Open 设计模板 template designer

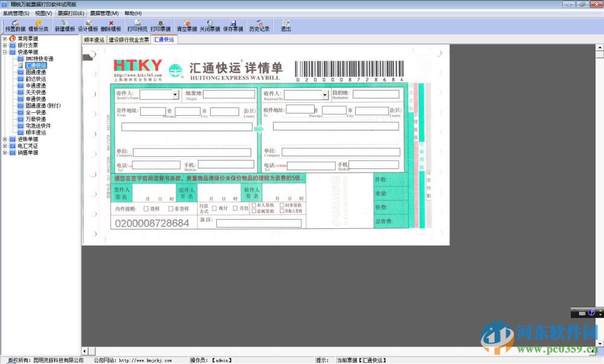(x=88, y=26)
